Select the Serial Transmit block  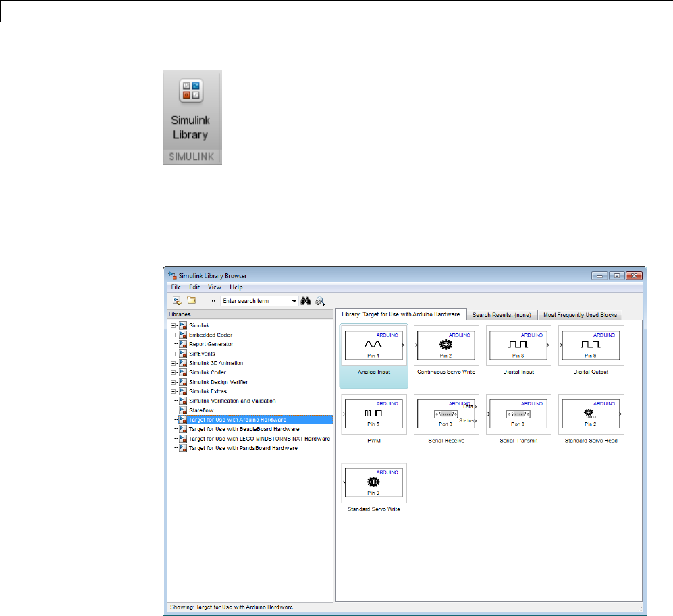pos(518,419)
